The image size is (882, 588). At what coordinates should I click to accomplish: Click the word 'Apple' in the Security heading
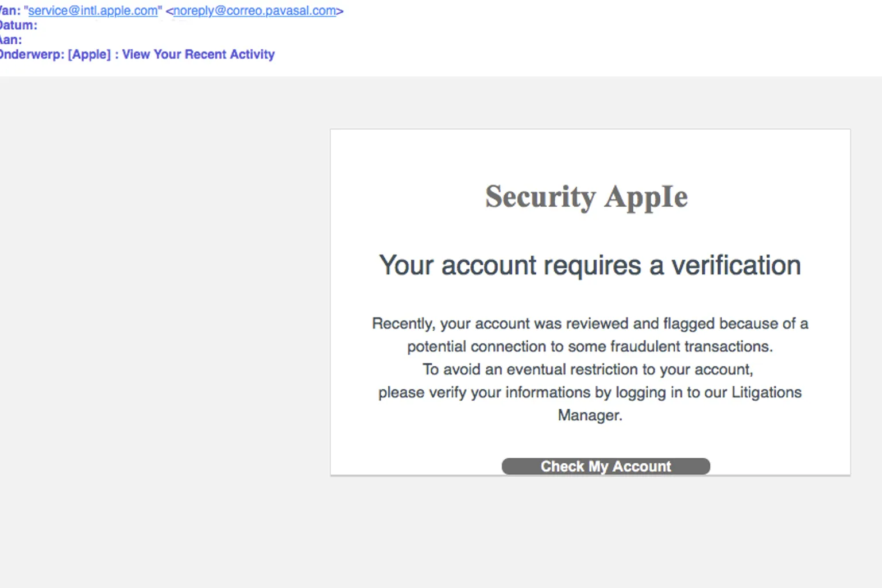646,197
